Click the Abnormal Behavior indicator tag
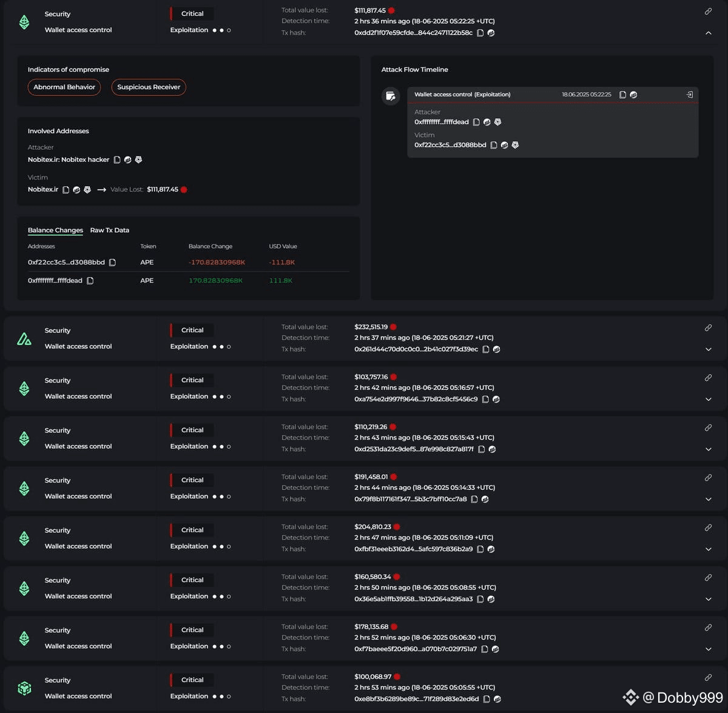Screen dimensions: 728x713 [64, 87]
